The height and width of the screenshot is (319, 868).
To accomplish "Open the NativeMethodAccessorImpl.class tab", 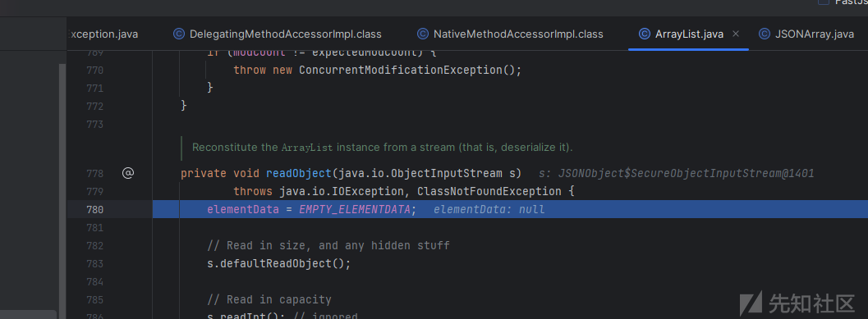I will point(510,34).
